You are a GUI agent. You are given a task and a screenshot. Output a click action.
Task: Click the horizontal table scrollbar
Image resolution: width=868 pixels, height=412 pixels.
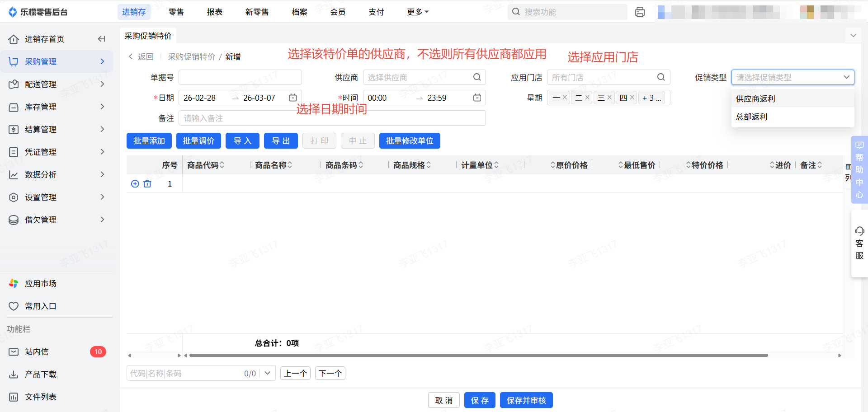pos(478,356)
